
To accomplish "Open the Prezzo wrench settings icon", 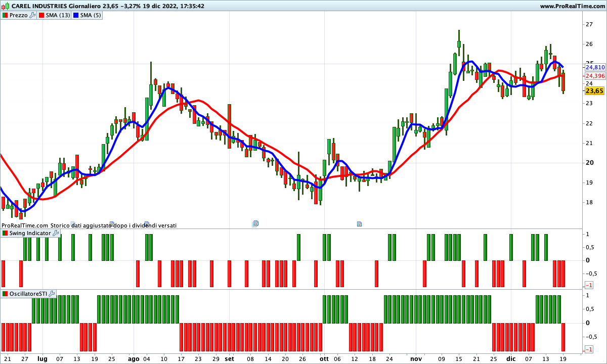I will 32,15.
